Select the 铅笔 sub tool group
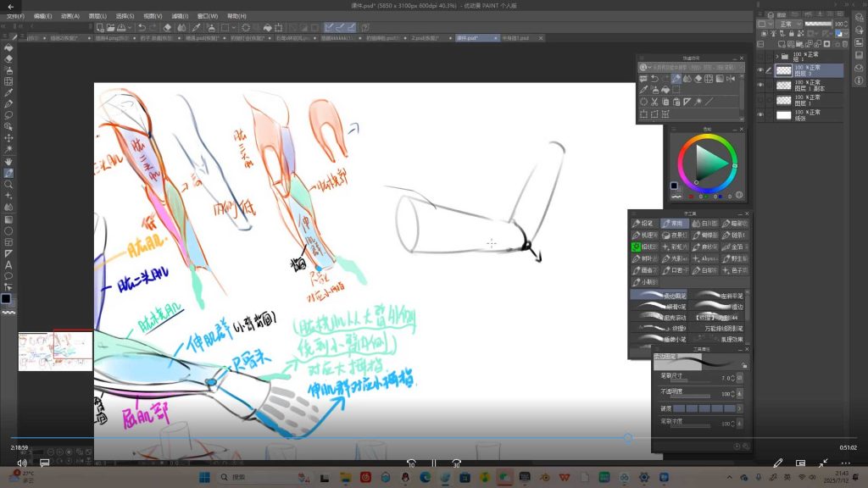Image resolution: width=868 pixels, height=488 pixels. coord(644,224)
